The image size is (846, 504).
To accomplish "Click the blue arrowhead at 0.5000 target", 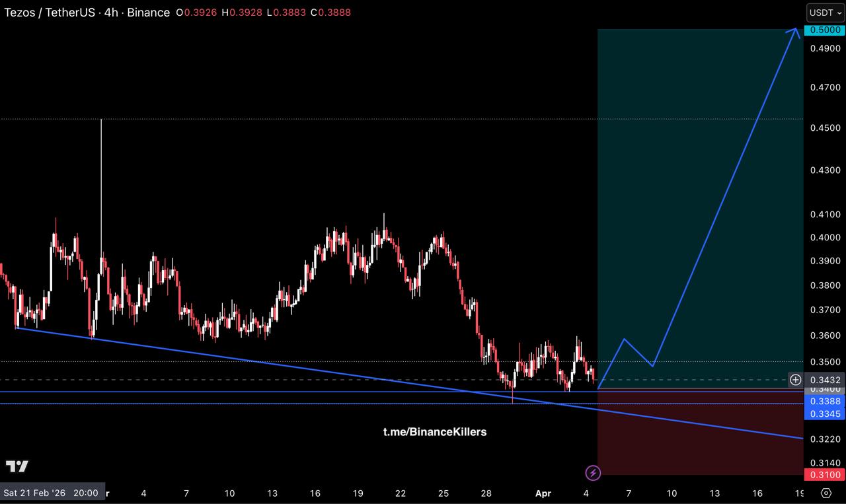I will 795,31.
